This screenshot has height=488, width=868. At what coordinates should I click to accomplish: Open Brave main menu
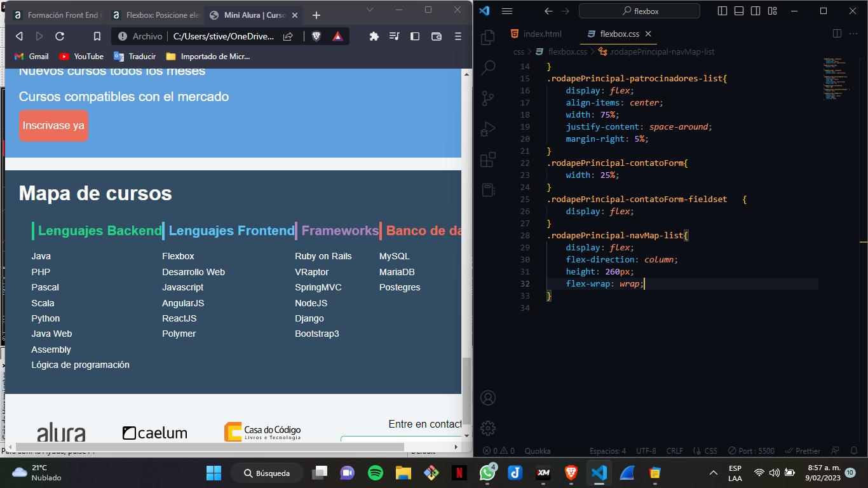point(458,36)
